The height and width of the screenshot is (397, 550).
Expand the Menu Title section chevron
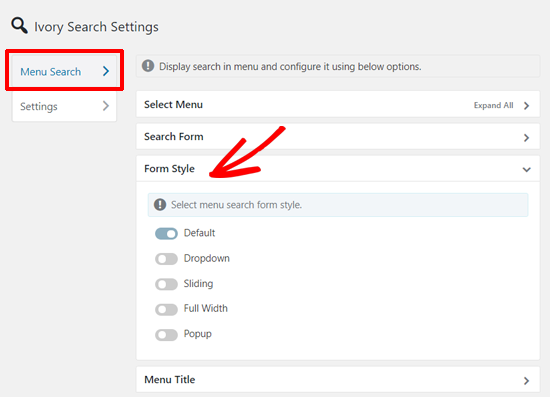point(526,381)
